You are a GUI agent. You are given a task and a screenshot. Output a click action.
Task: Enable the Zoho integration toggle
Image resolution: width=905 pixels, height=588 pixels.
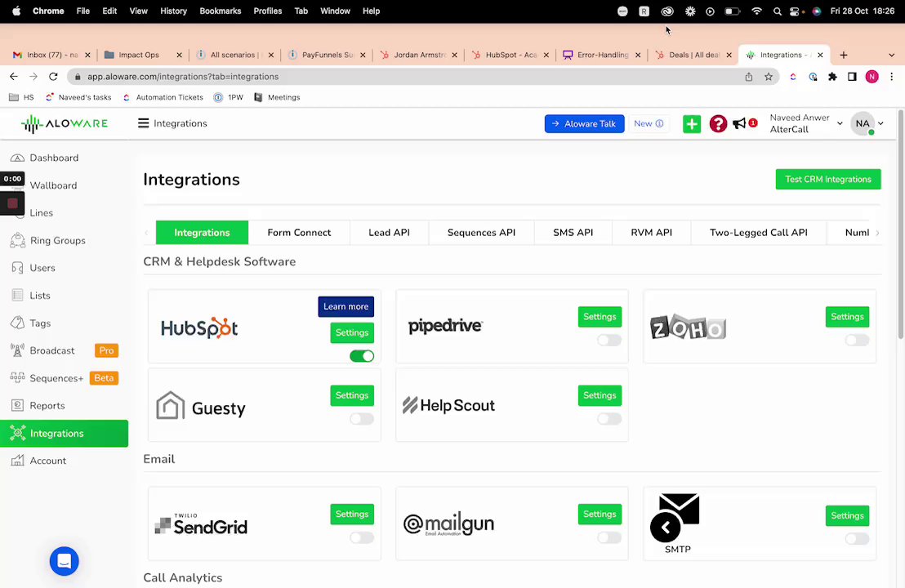coord(857,340)
